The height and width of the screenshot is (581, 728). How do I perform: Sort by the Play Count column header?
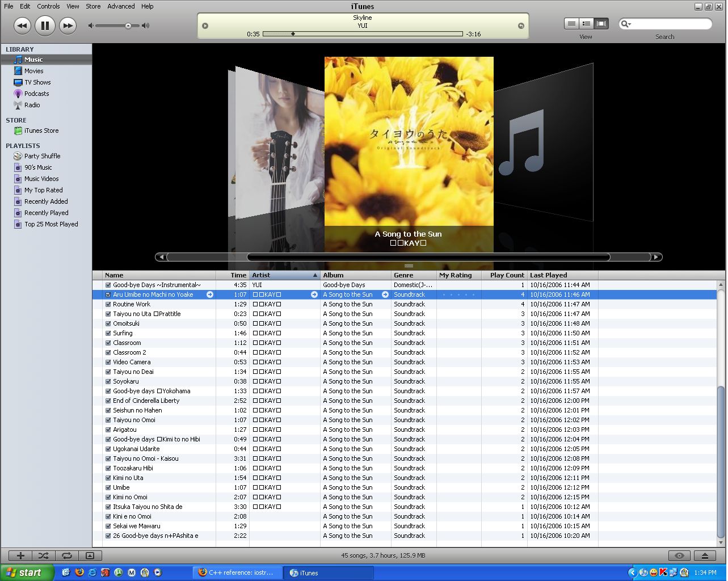click(x=504, y=275)
